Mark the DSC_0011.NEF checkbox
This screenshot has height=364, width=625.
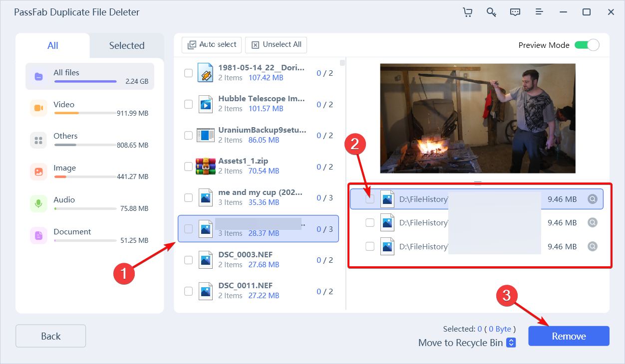[188, 291]
